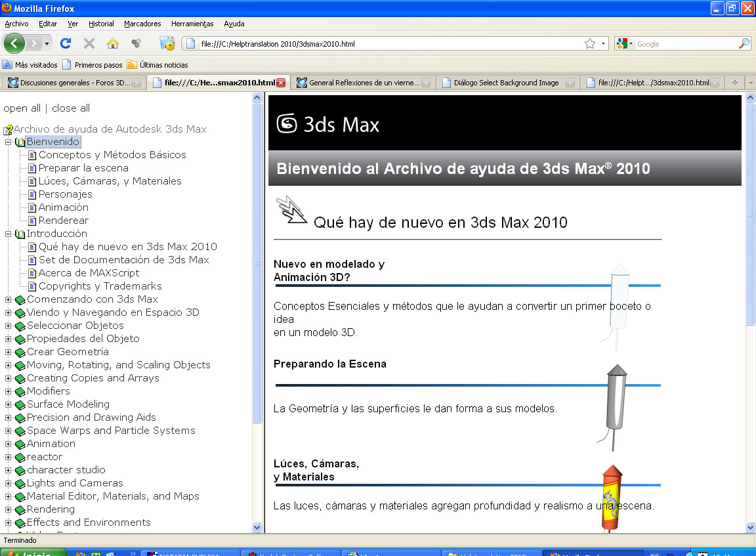The image size is (756, 556).
Task: Open Más visitados bookmark folder
Action: point(30,64)
